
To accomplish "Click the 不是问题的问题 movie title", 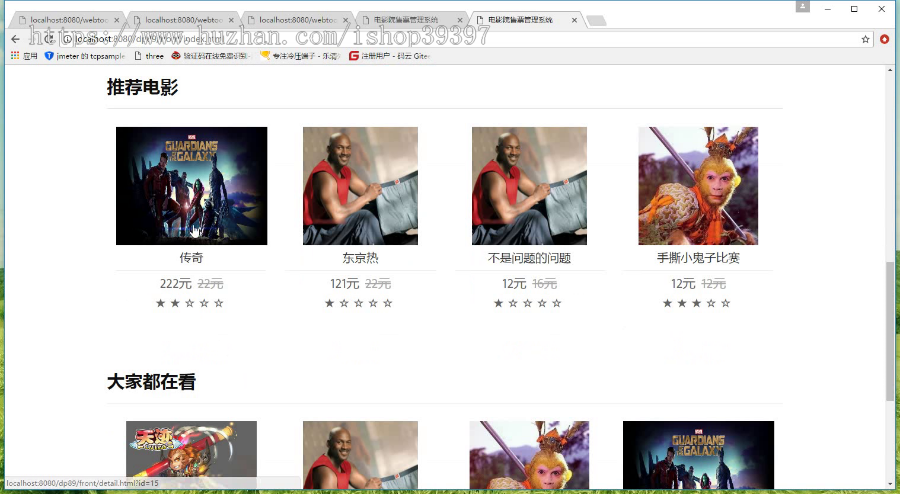I will coord(529,258).
